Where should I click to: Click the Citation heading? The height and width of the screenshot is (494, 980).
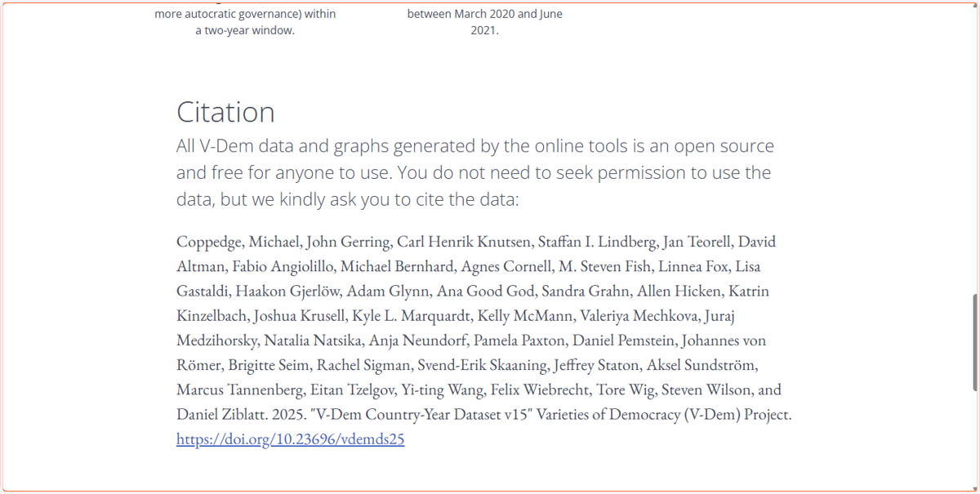tap(225, 112)
